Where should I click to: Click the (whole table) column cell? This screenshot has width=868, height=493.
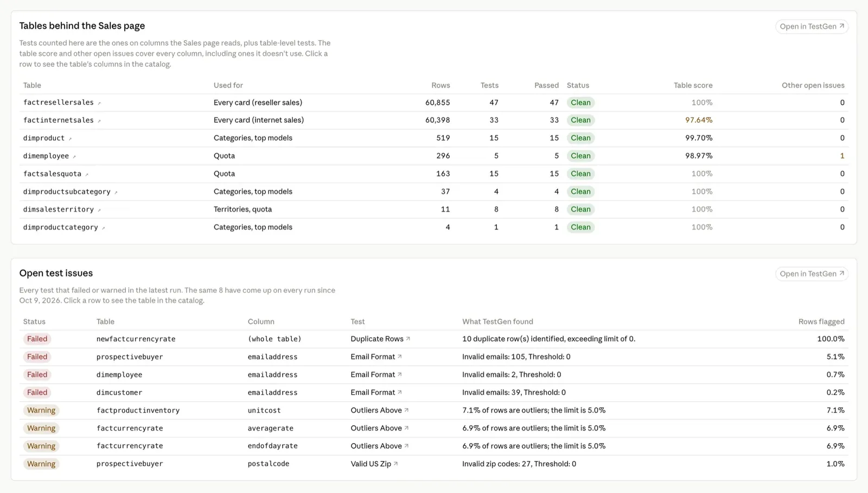coord(275,339)
